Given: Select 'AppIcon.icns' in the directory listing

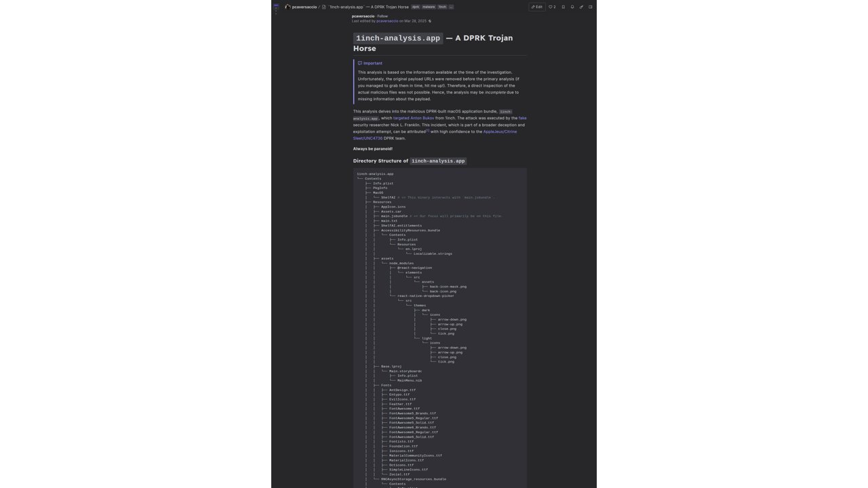Looking at the screenshot, I should [x=393, y=207].
